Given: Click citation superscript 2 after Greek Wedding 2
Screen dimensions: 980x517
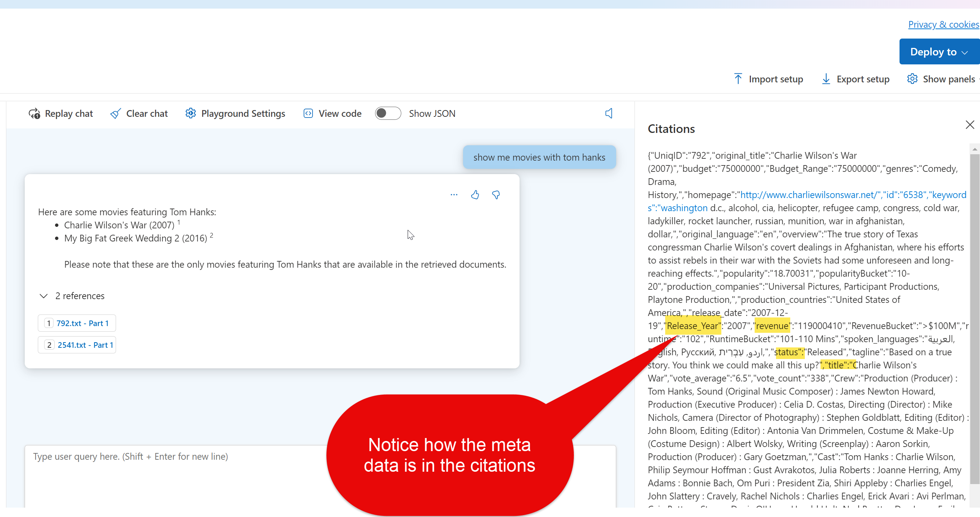Looking at the screenshot, I should pyautogui.click(x=211, y=235).
